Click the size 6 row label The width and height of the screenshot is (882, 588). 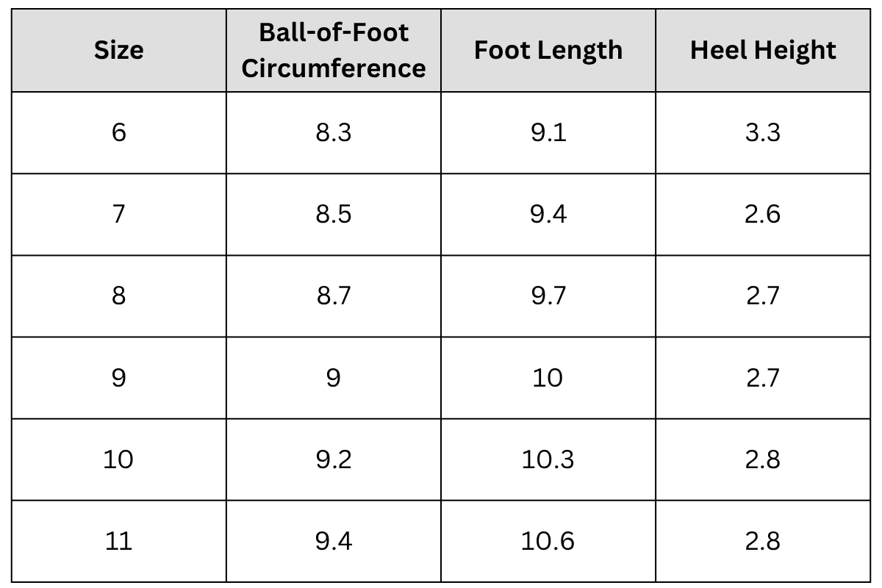tap(118, 133)
